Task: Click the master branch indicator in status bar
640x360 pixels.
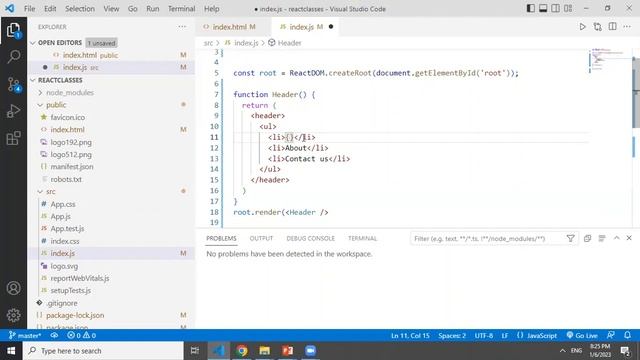Action: 25,336
